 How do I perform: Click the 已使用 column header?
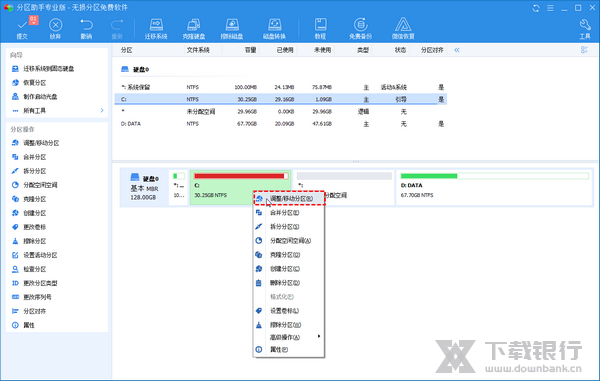[x=285, y=50]
